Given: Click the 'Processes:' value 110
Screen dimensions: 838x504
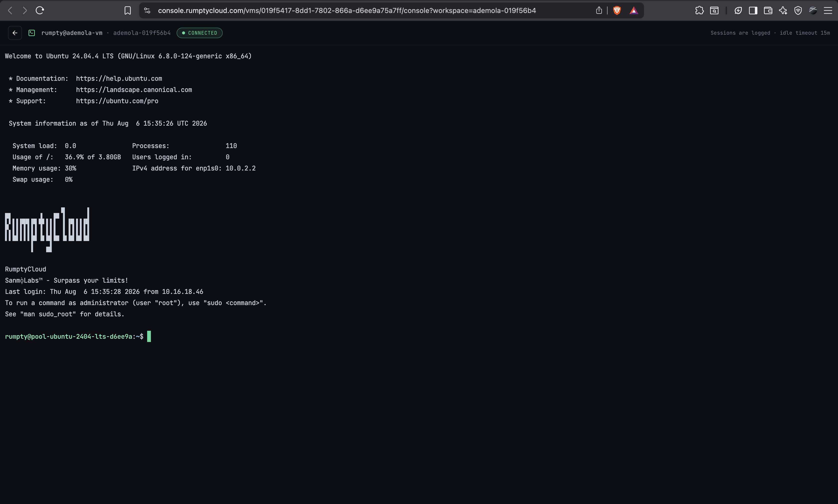Looking at the screenshot, I should pos(231,146).
